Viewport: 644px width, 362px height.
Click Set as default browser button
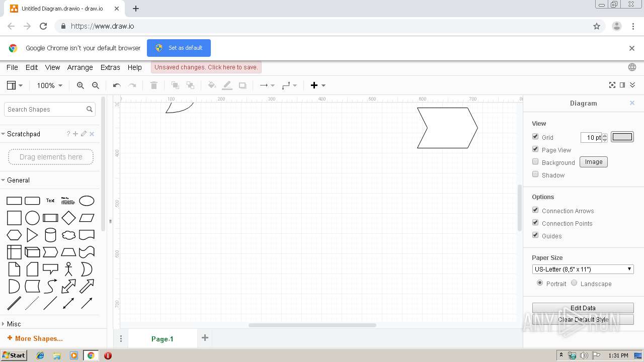[179, 48]
